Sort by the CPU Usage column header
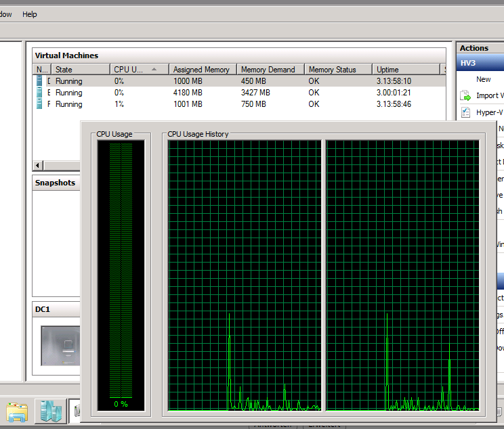 140,70
